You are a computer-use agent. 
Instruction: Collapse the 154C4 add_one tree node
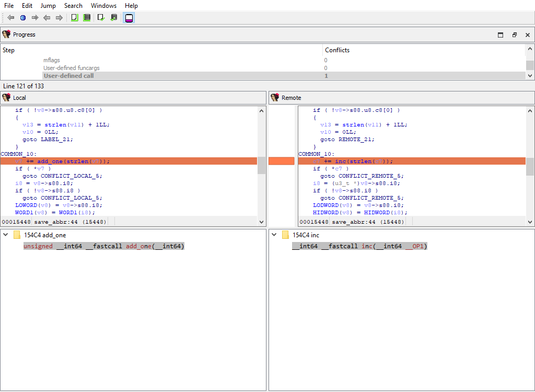click(5, 235)
